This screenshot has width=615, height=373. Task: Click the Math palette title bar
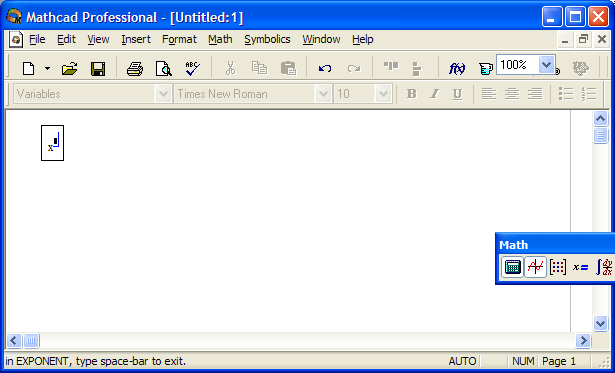[555, 245]
